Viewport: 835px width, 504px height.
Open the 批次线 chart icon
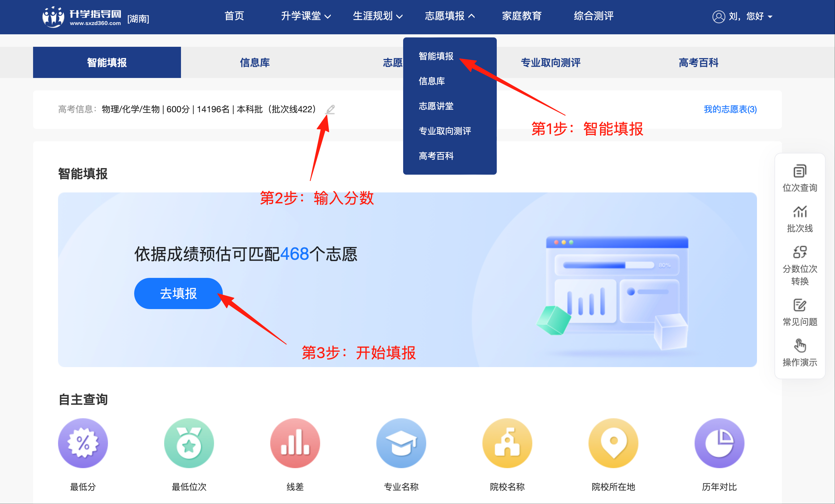[800, 212]
